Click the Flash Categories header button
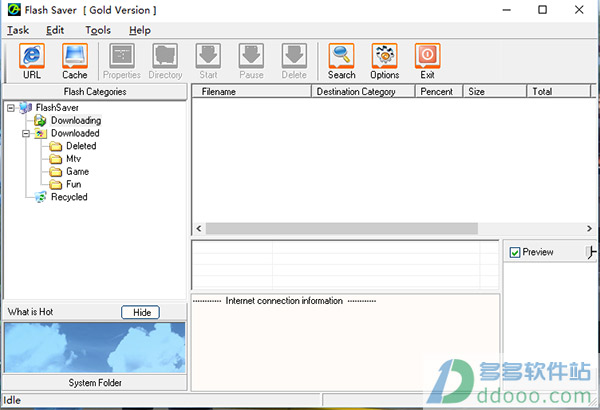This screenshot has height=410, width=600. [95, 92]
